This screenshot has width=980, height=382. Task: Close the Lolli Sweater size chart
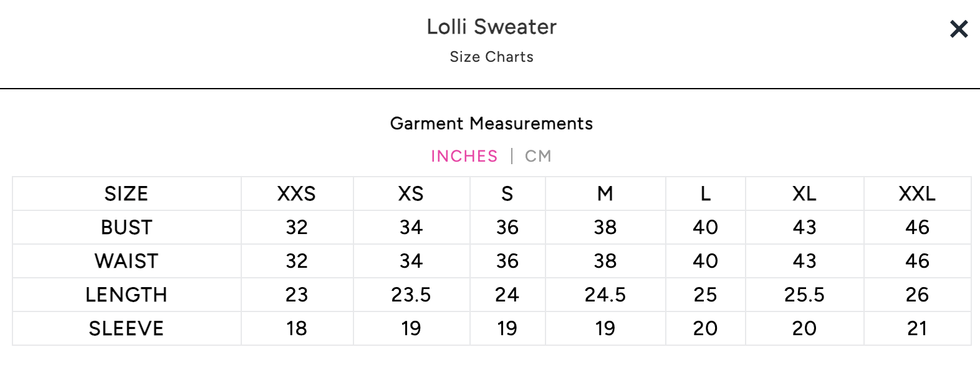click(959, 29)
